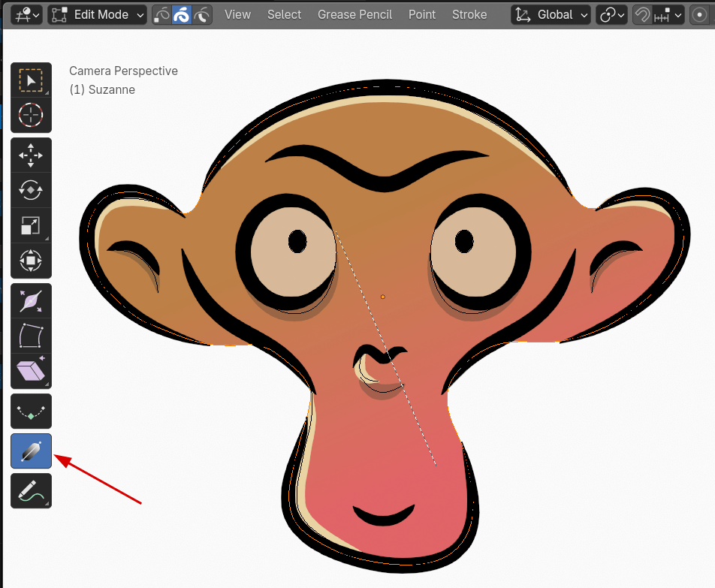The width and height of the screenshot is (715, 588).
Task: Open the editor type selector
Action: tap(26, 14)
